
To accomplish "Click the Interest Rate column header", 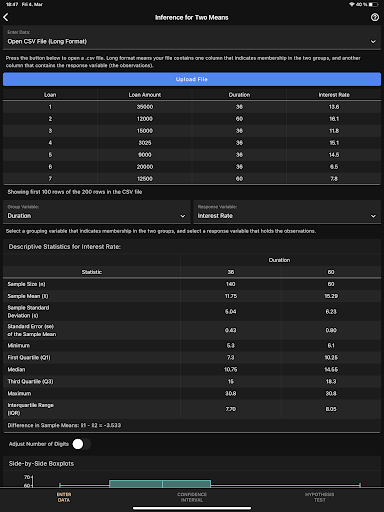I will point(334,95).
